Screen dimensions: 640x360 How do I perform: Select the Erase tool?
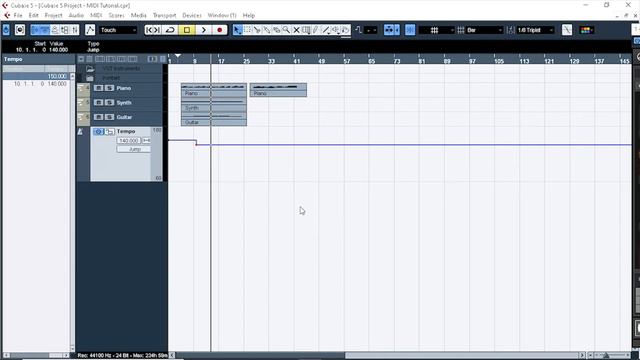click(276, 30)
